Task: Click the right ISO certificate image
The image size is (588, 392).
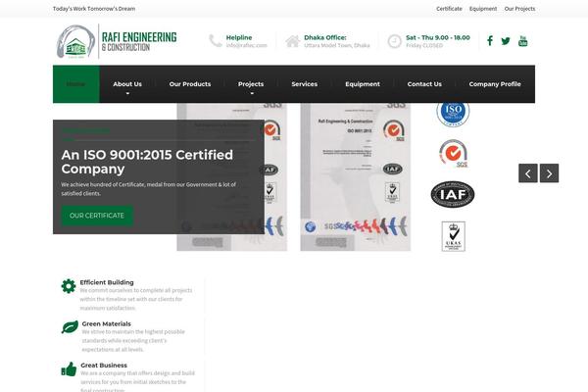Action: pos(356,176)
